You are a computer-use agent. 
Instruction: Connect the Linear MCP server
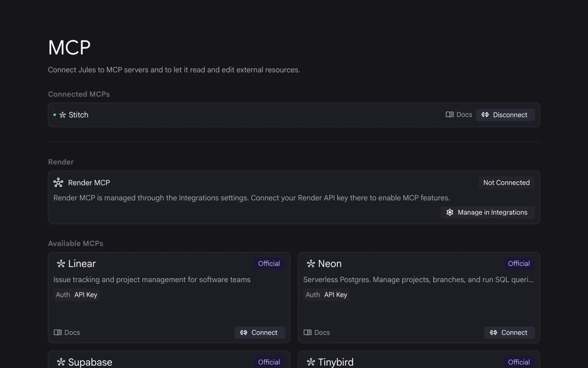259,333
